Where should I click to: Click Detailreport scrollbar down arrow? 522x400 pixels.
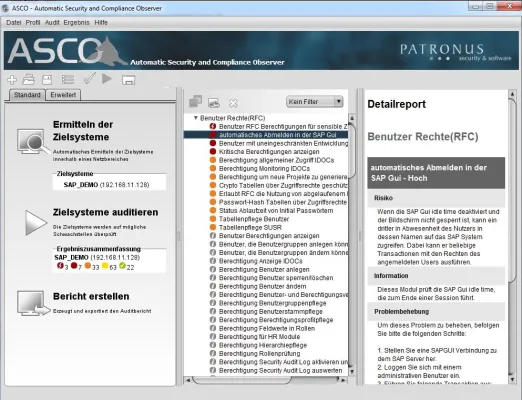[x=512, y=379]
